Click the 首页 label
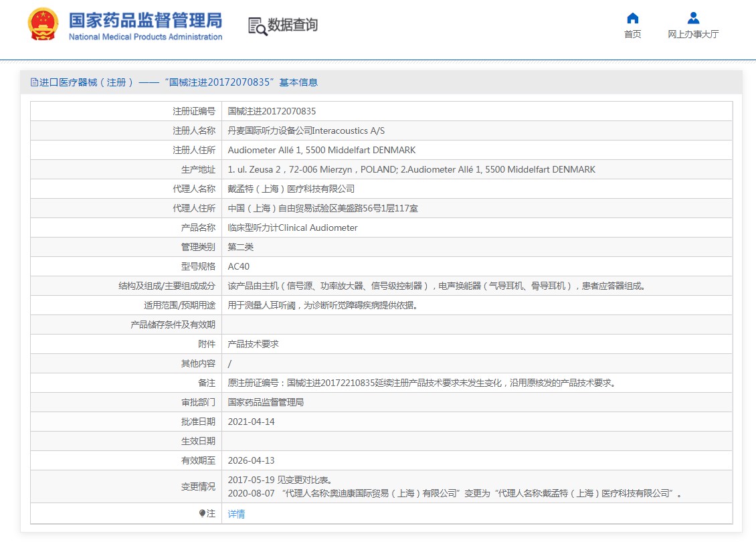The image size is (756, 544). [x=633, y=34]
